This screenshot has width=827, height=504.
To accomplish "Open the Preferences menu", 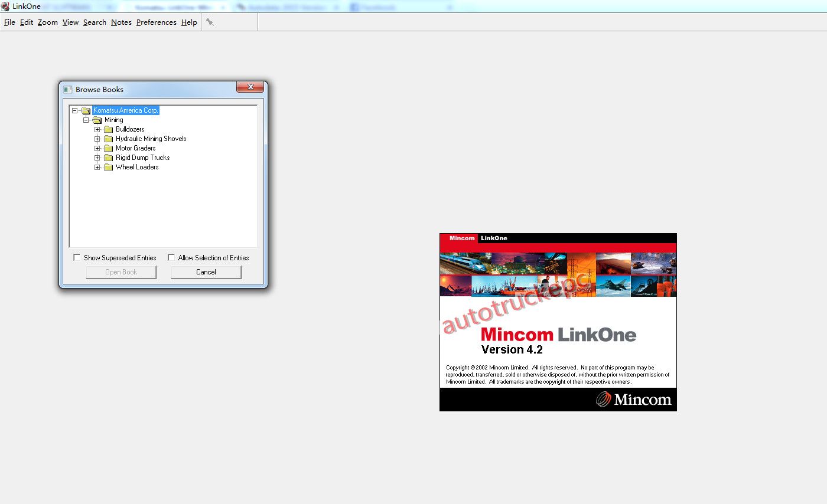I will pyautogui.click(x=157, y=22).
